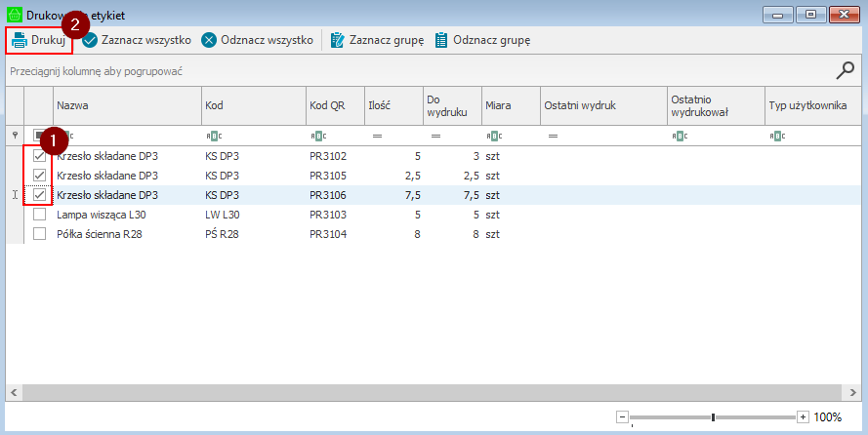
Task: Click the Drukuj printer icon
Action: 20,40
